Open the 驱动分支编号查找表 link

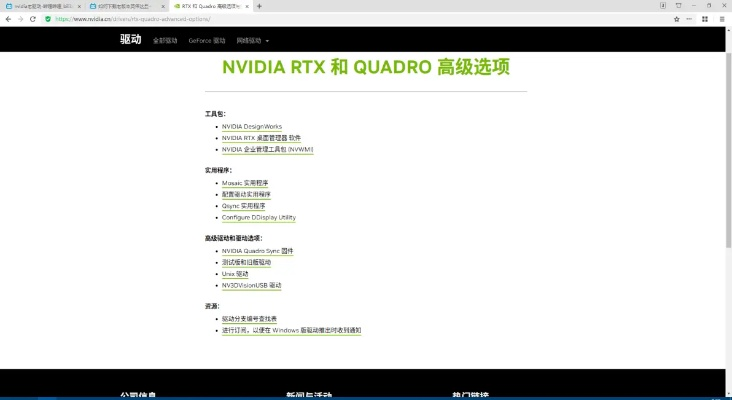(x=249, y=318)
